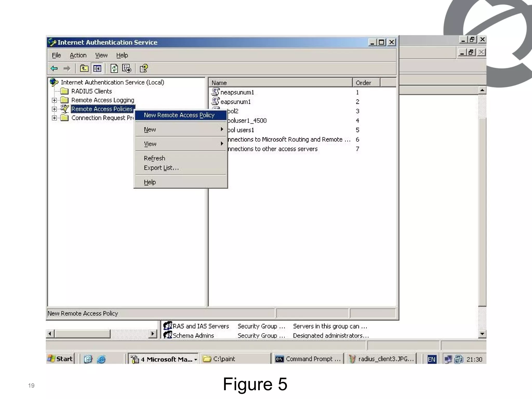Click the Help toolbar icon
Viewport: 532px width, 399px height.
(144, 69)
